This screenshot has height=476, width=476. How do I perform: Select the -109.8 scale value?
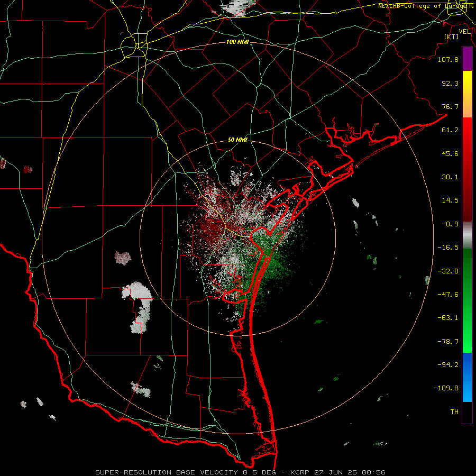coord(446,388)
